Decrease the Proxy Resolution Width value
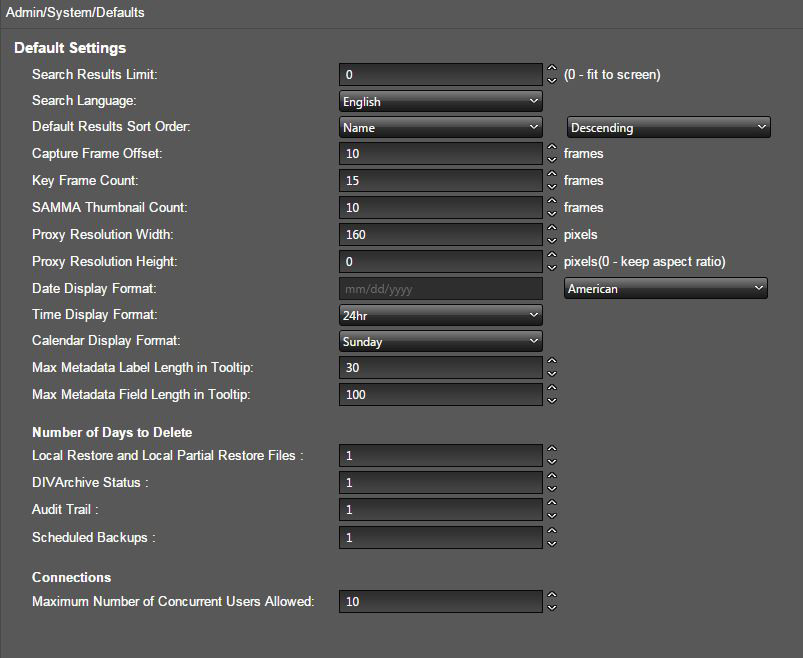803x658 pixels. (x=552, y=241)
